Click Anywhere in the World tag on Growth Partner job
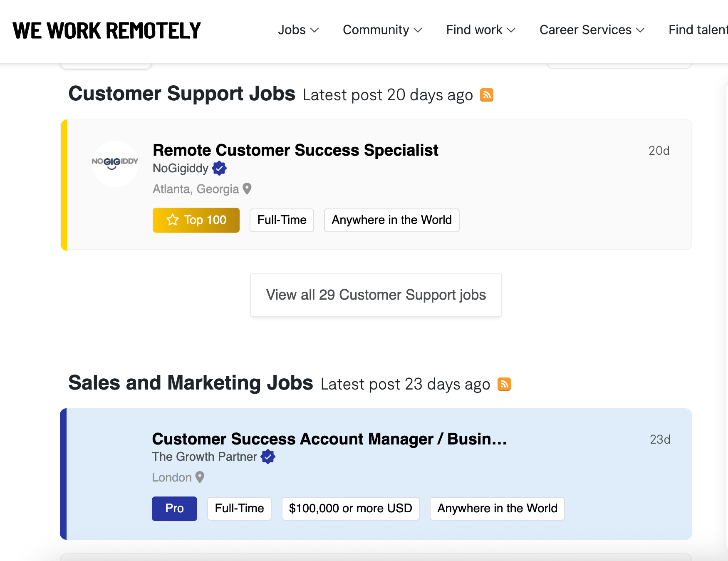This screenshot has height=561, width=728. click(497, 509)
